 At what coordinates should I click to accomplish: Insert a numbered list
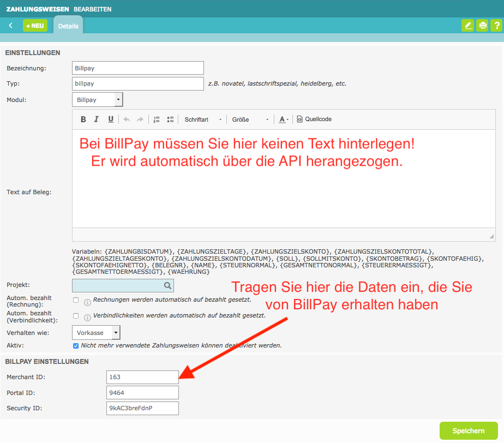[157, 119]
